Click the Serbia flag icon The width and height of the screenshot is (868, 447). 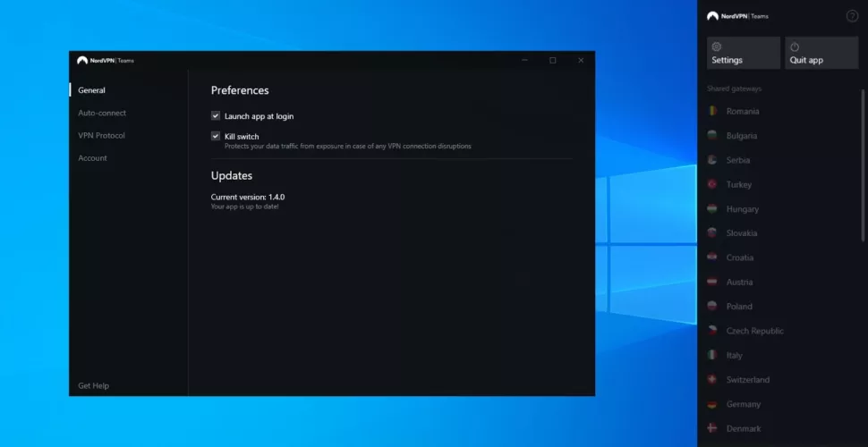[x=712, y=160]
